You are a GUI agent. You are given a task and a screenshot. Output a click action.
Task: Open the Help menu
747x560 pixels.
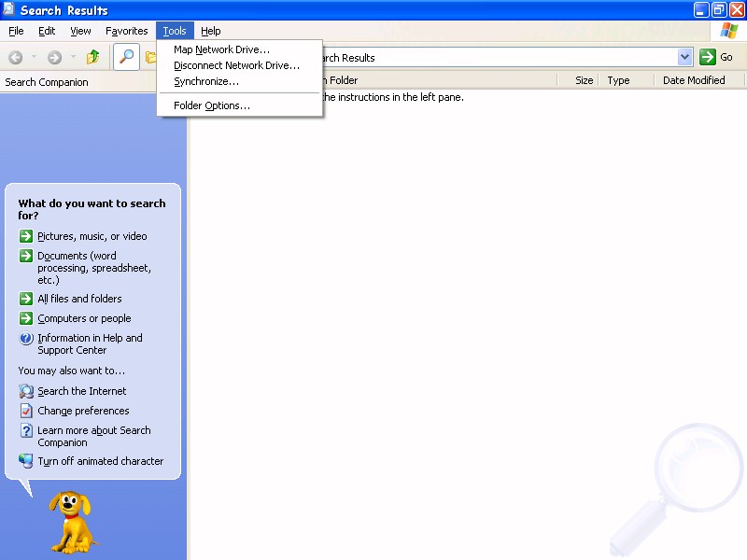click(211, 31)
